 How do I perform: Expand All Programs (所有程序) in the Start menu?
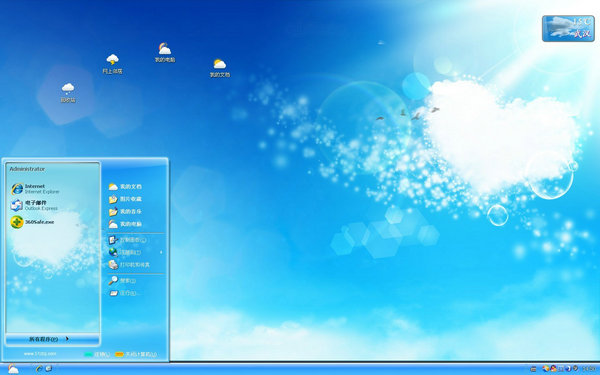52,339
